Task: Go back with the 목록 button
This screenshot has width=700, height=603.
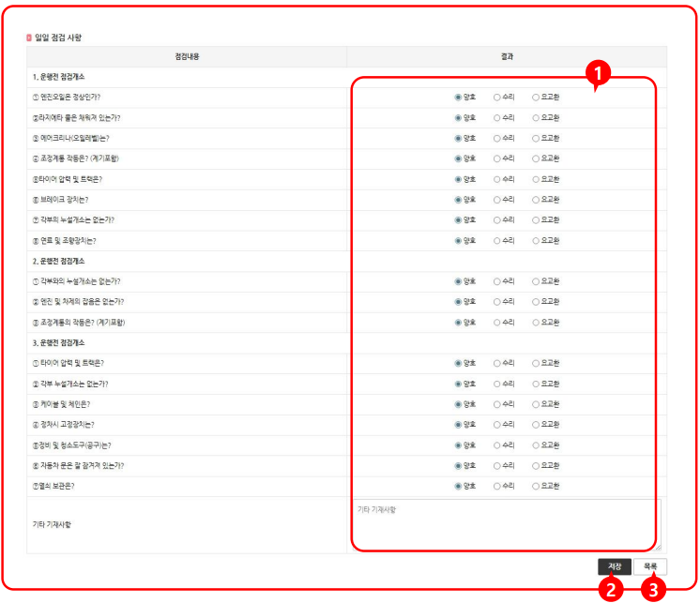Action: 651,566
